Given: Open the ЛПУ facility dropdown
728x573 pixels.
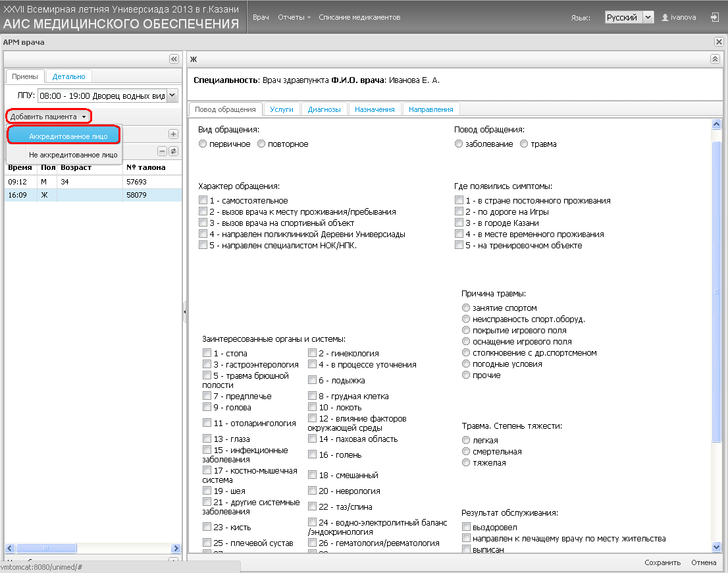Looking at the screenshot, I should click(172, 95).
